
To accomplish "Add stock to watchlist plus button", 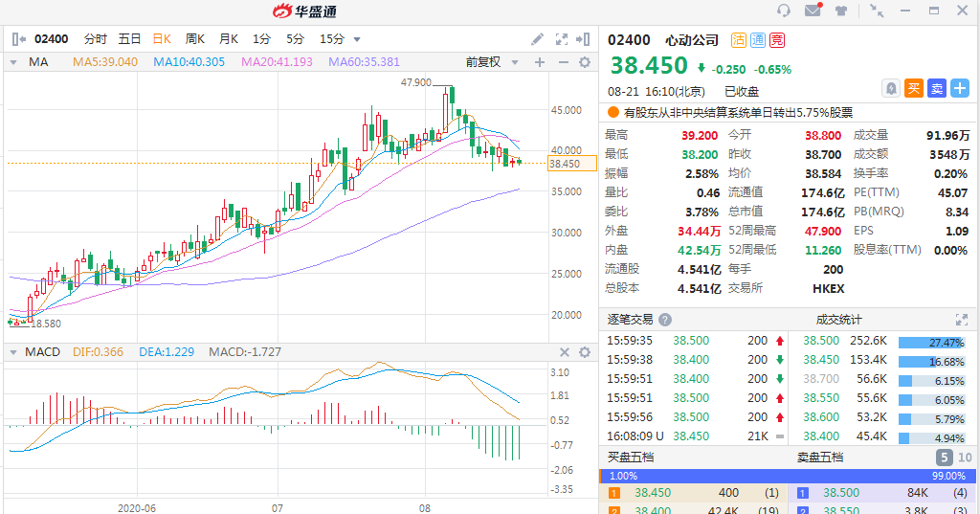I will coord(959,89).
